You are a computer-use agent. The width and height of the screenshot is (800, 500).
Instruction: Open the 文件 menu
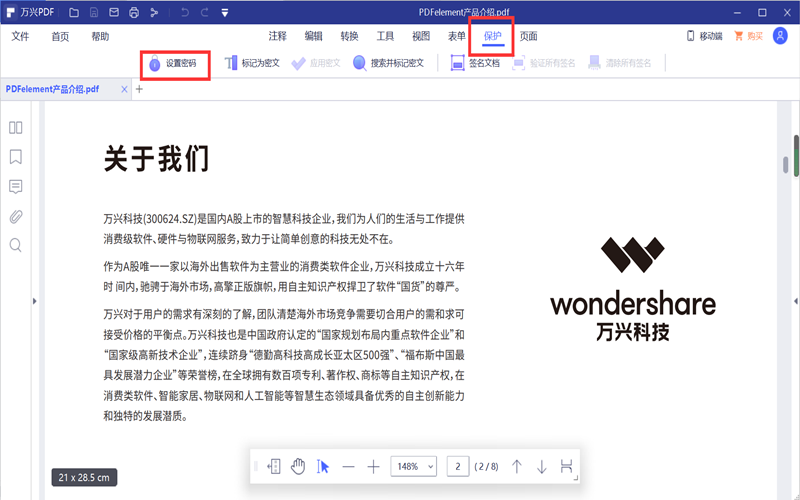click(20, 36)
